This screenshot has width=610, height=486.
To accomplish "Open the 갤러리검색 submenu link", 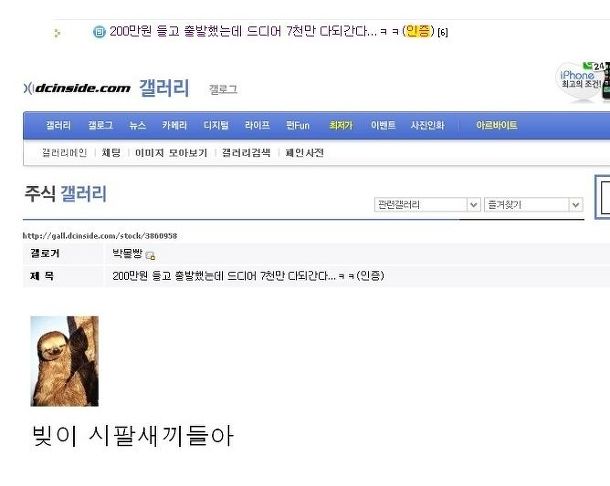I will coord(246,153).
